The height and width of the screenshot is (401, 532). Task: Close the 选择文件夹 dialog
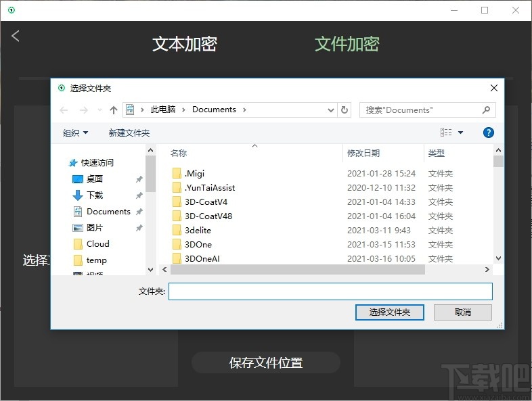[x=494, y=88]
